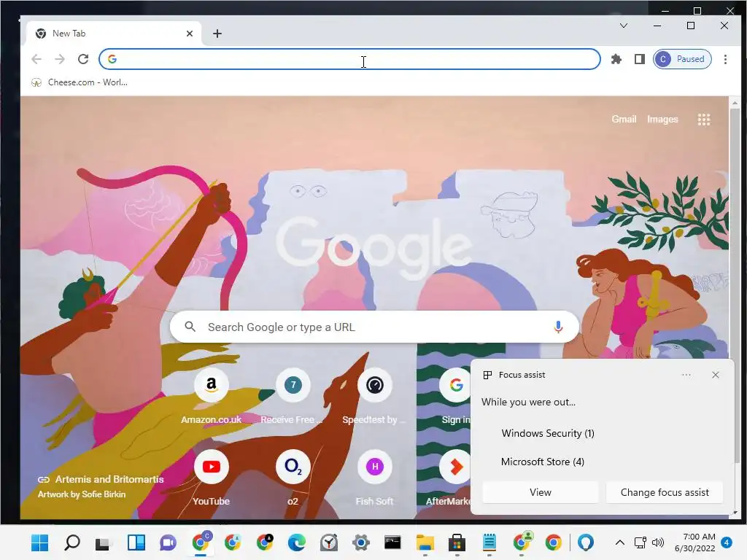
Task: Open the Cheese.com bookmark
Action: coord(80,82)
